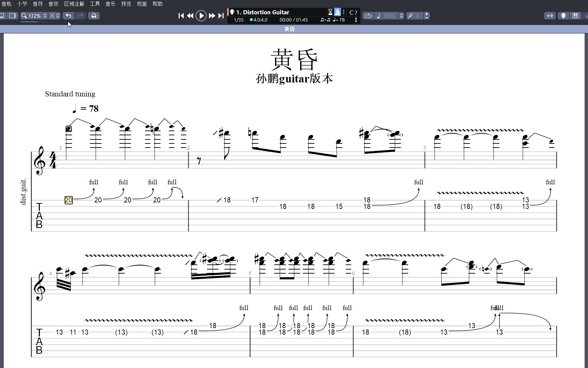Select tab note 17 in bar 2
The height and width of the screenshot is (368, 588).
(255, 200)
